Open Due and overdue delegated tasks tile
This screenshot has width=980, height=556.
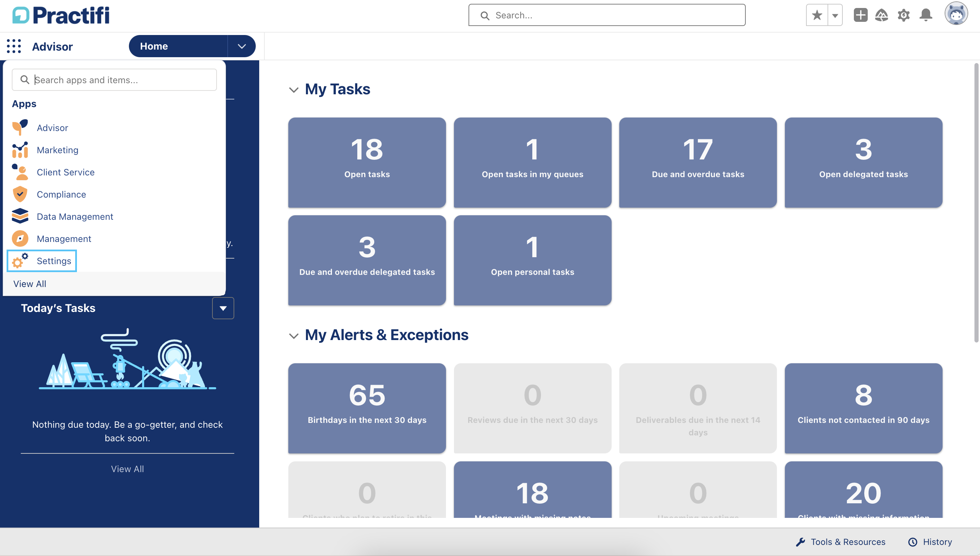pyautogui.click(x=367, y=260)
